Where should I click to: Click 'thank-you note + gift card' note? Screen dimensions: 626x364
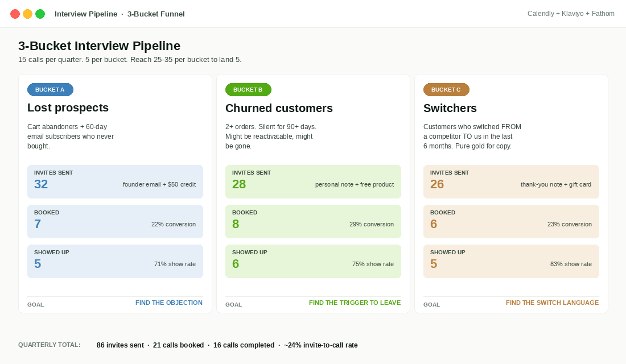point(556,184)
